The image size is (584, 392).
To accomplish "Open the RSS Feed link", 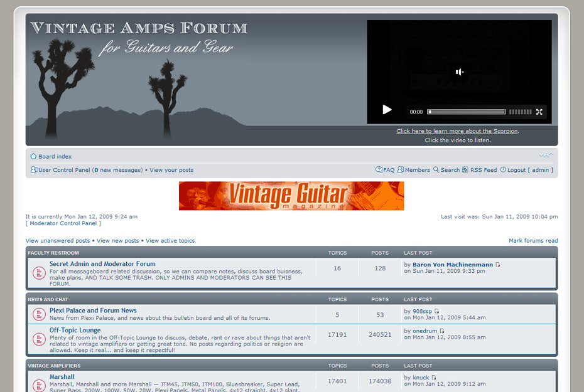I will [x=484, y=170].
